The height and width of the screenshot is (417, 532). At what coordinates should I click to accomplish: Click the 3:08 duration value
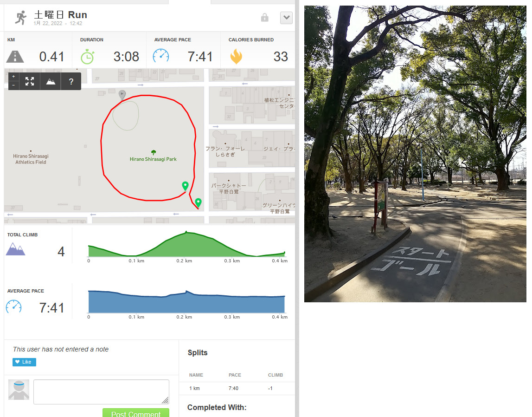126,57
